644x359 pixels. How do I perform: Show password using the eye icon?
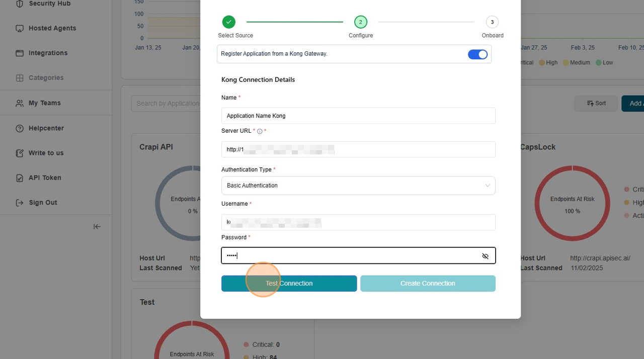[485, 256]
